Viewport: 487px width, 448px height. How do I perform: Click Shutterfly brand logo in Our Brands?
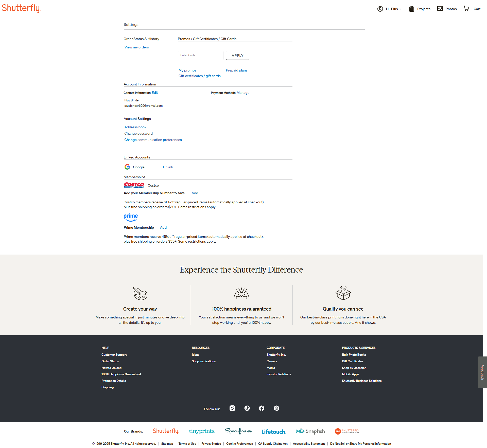tap(166, 431)
